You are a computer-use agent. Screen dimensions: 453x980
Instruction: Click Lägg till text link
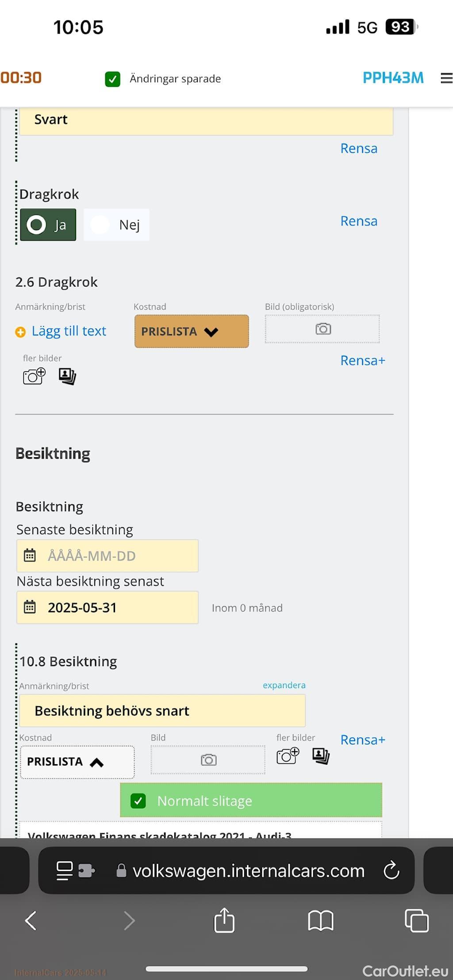coord(69,331)
